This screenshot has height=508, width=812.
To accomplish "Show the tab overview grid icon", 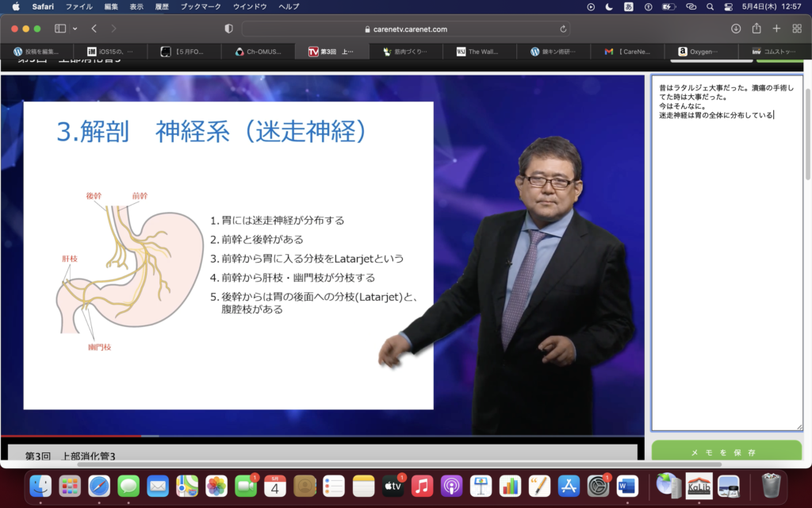I will coord(797,29).
